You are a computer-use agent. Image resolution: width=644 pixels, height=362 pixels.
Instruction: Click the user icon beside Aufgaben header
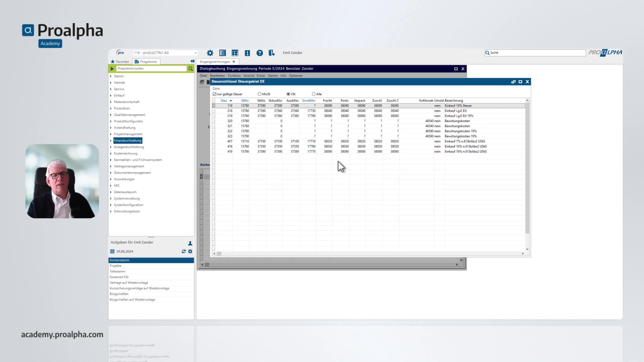(x=190, y=243)
